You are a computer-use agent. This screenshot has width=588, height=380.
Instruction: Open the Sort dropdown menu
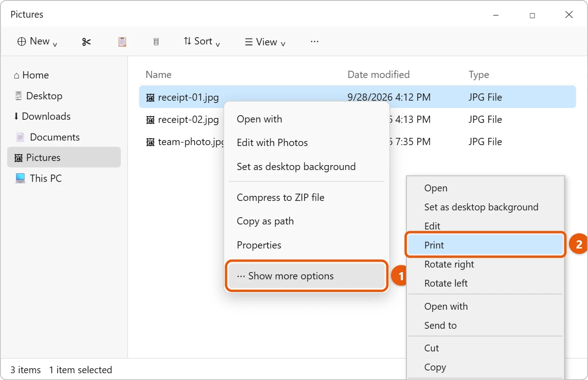(202, 41)
